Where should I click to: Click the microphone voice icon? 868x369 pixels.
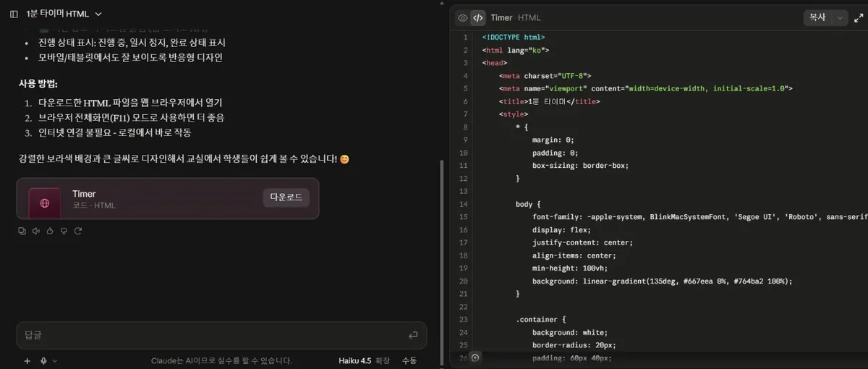[x=44, y=360]
